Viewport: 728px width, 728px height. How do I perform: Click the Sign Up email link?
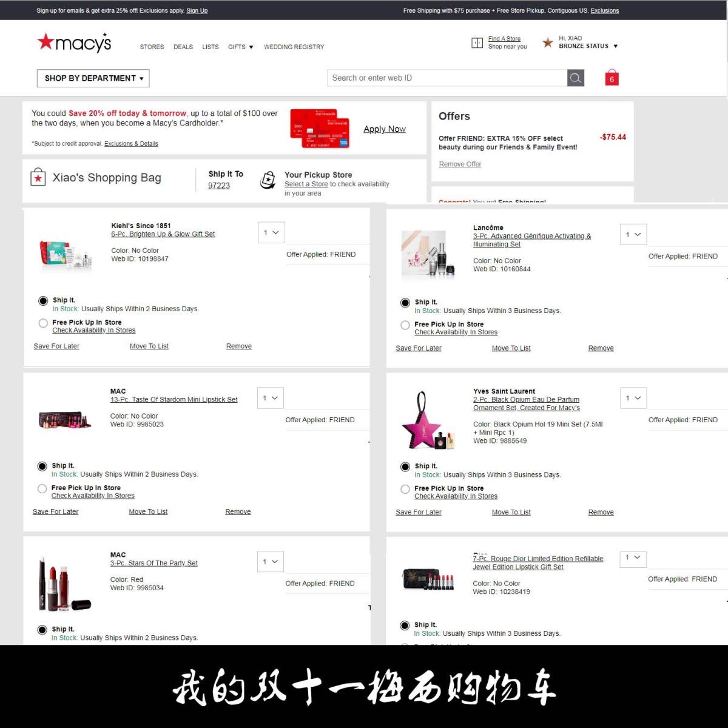click(x=197, y=10)
